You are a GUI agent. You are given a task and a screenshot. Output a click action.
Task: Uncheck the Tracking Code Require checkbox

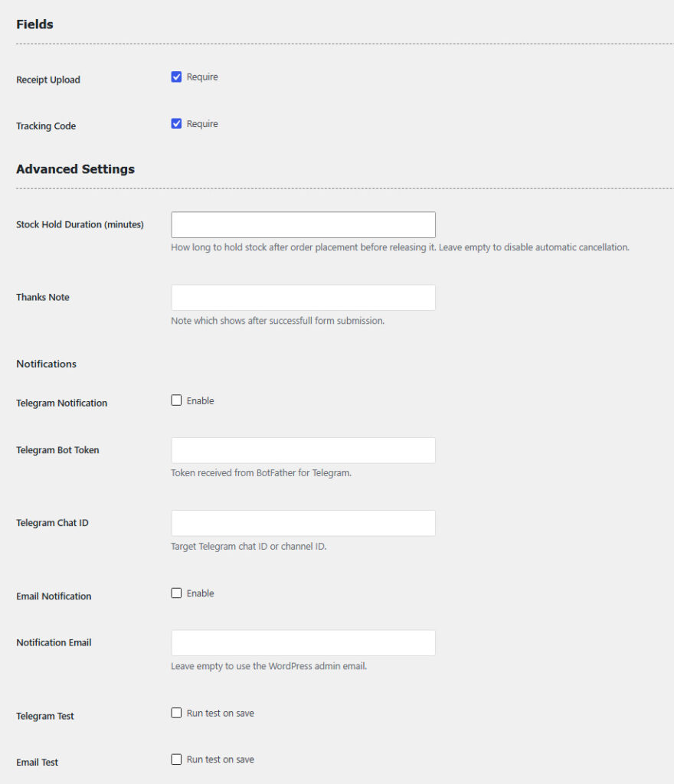point(176,123)
